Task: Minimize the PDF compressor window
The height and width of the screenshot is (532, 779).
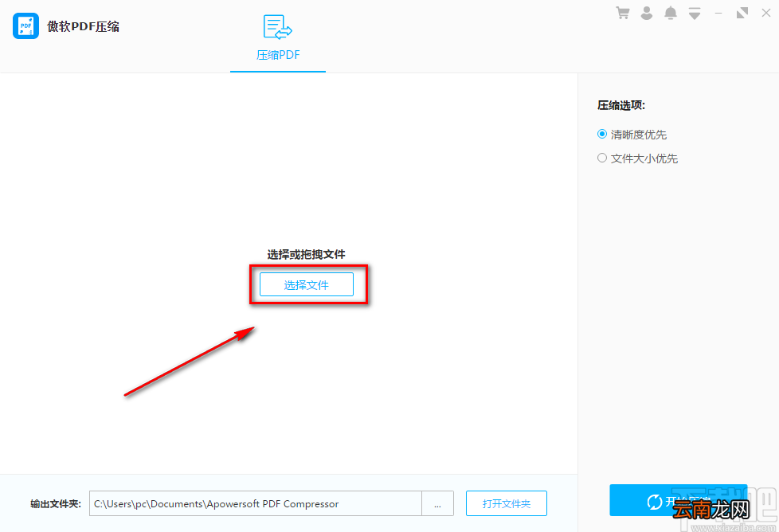Action: click(x=718, y=13)
